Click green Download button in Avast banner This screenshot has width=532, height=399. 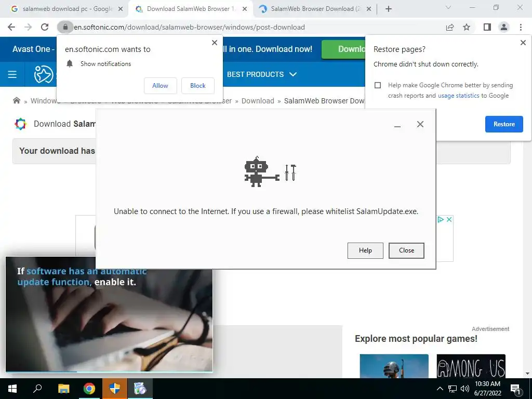pos(343,49)
